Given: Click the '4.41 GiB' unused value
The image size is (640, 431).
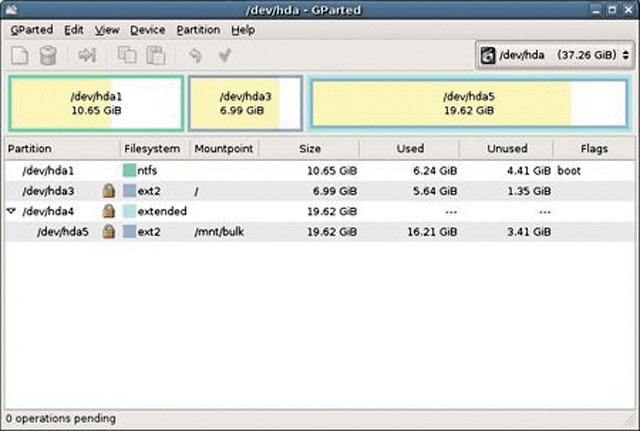Looking at the screenshot, I should 529,171.
